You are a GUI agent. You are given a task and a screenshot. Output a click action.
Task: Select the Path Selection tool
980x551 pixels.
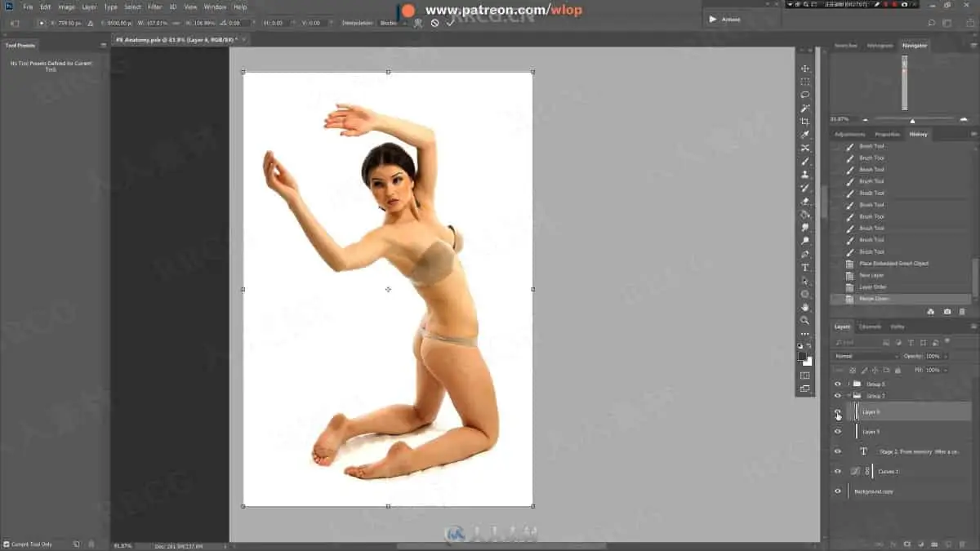point(805,281)
